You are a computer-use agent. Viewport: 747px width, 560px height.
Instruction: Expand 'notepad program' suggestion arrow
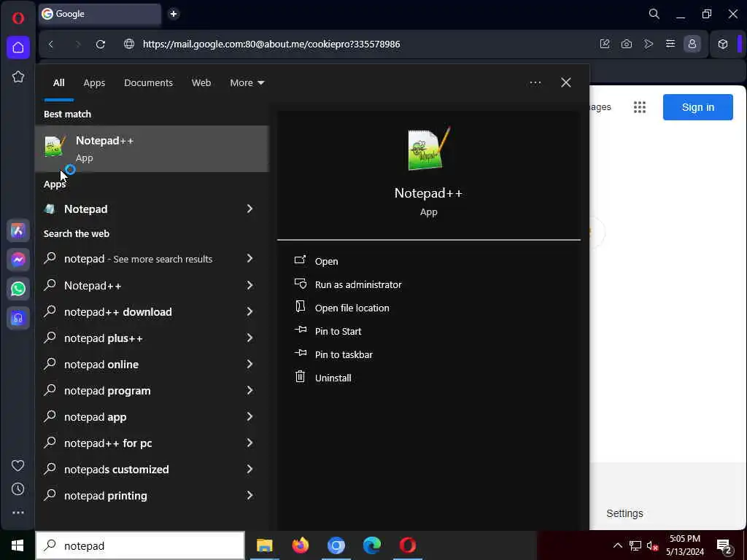249,390
